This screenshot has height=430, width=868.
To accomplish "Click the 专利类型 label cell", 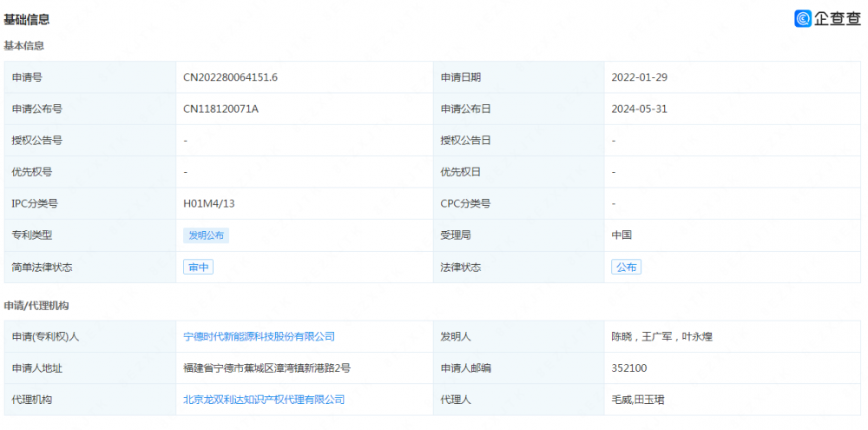I will [x=90, y=235].
